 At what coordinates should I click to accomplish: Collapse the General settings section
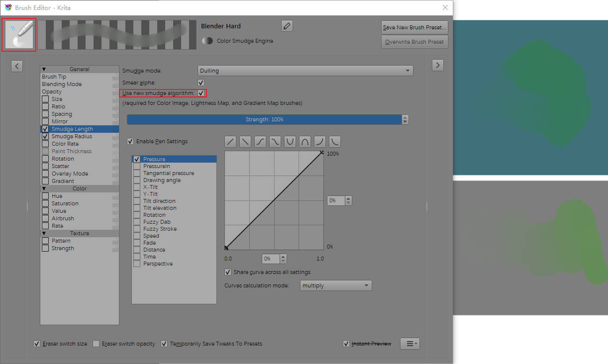(44, 70)
